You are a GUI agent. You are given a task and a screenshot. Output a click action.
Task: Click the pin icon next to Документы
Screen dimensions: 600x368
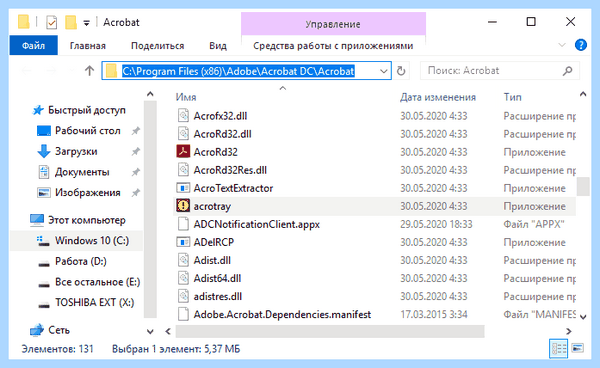point(135,173)
